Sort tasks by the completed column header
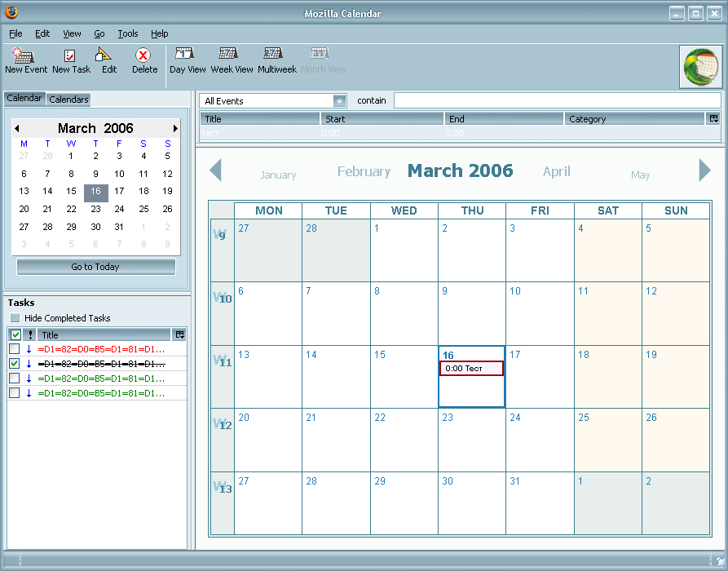Viewport: 728px width, 571px height. [x=15, y=334]
